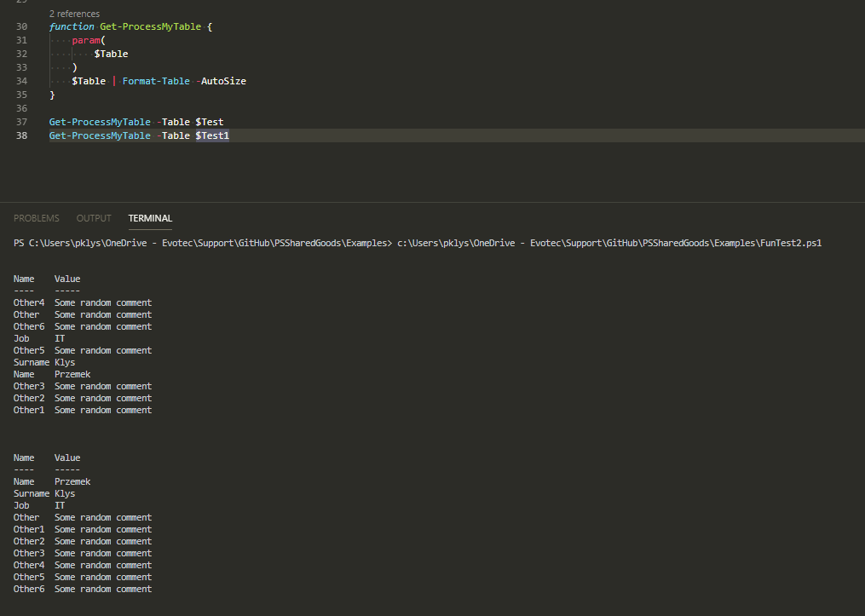Click the "Name Przemek" line in the second table

48,481
